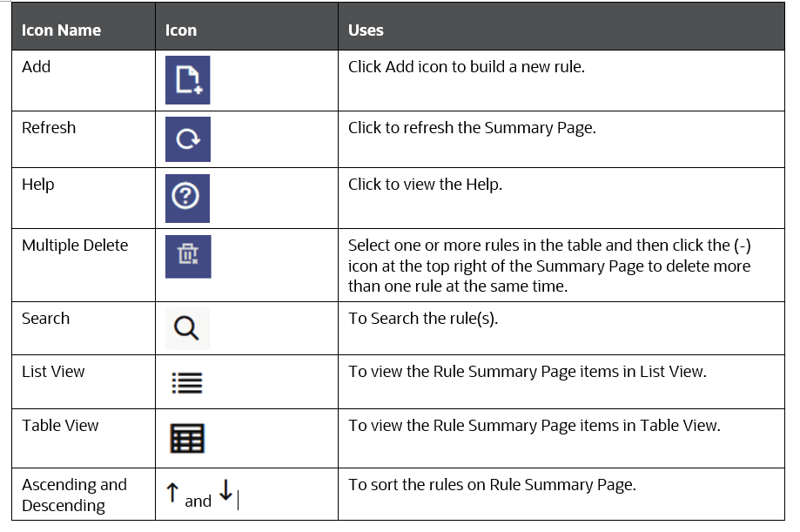Click the Descending sort down arrow
The height and width of the screenshot is (532, 800).
pyautogui.click(x=225, y=491)
